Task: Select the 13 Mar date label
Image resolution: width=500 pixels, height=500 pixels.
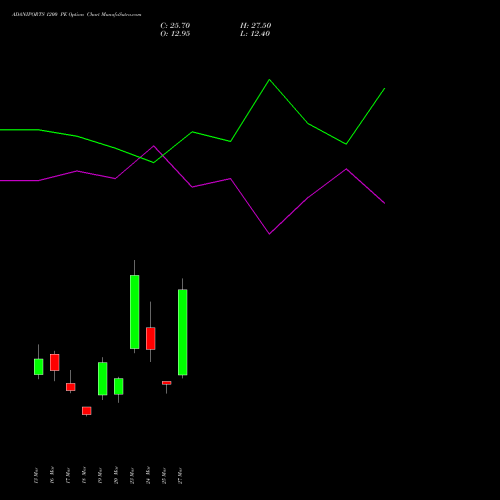Action: [x=36, y=476]
